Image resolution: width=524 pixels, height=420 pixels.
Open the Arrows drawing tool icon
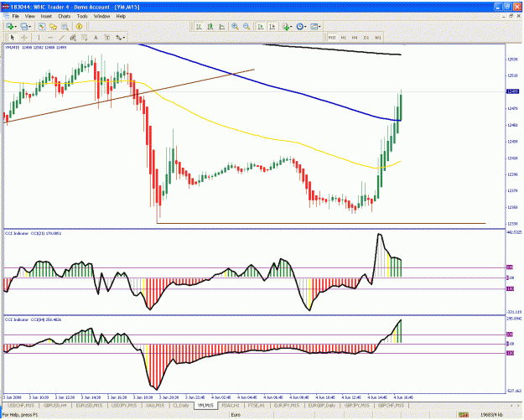coord(119,38)
